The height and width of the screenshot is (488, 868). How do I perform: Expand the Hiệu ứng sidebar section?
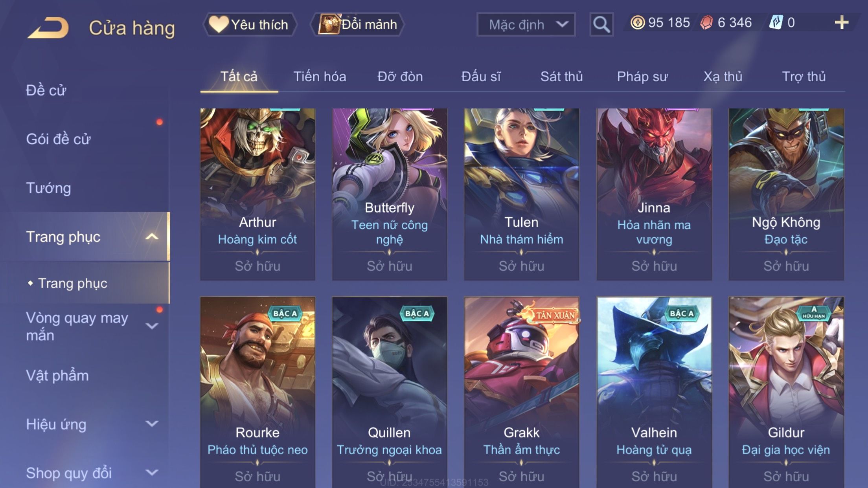point(152,424)
